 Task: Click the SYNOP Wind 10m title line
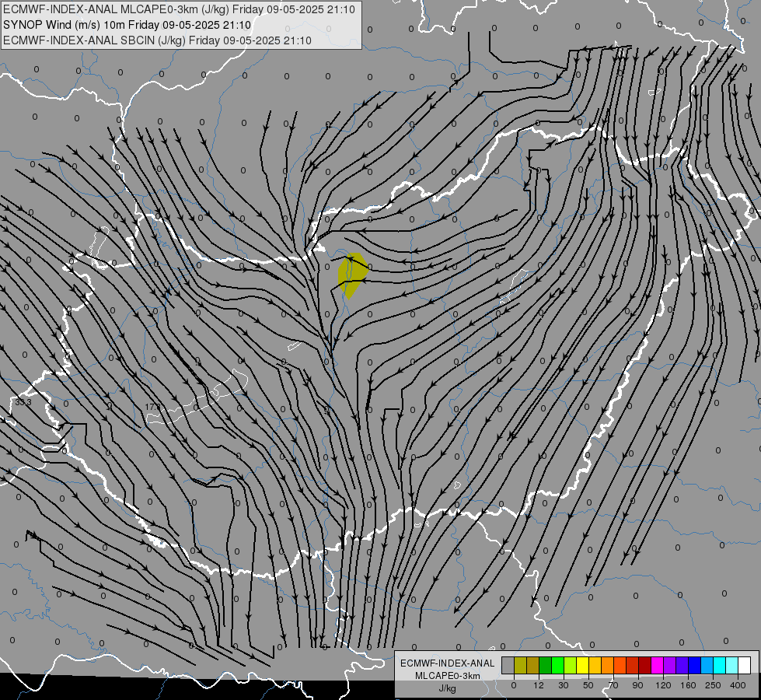[127, 25]
